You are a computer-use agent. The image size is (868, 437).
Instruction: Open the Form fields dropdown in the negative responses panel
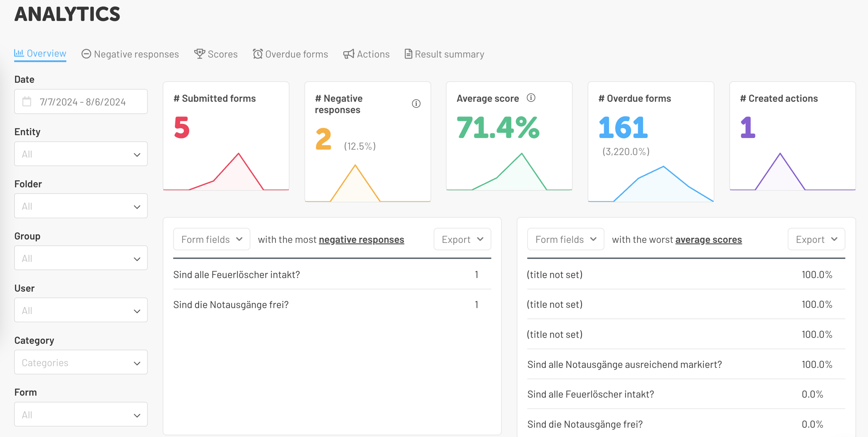[211, 239]
